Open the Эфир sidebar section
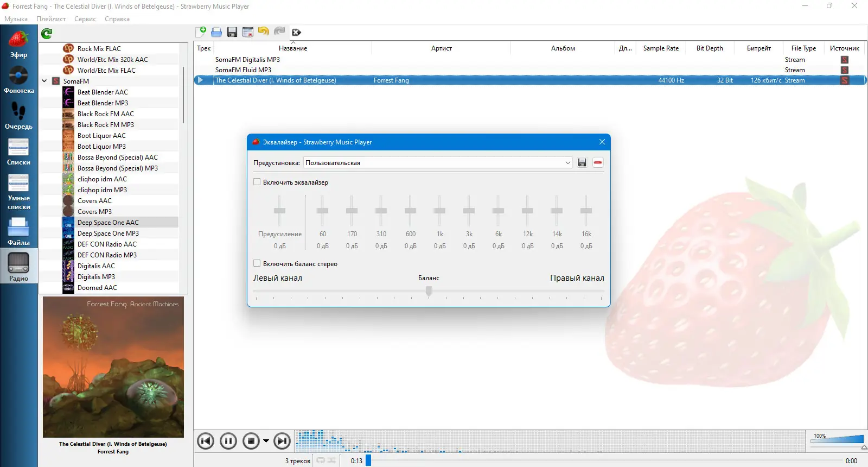The height and width of the screenshot is (467, 868). coord(18,44)
